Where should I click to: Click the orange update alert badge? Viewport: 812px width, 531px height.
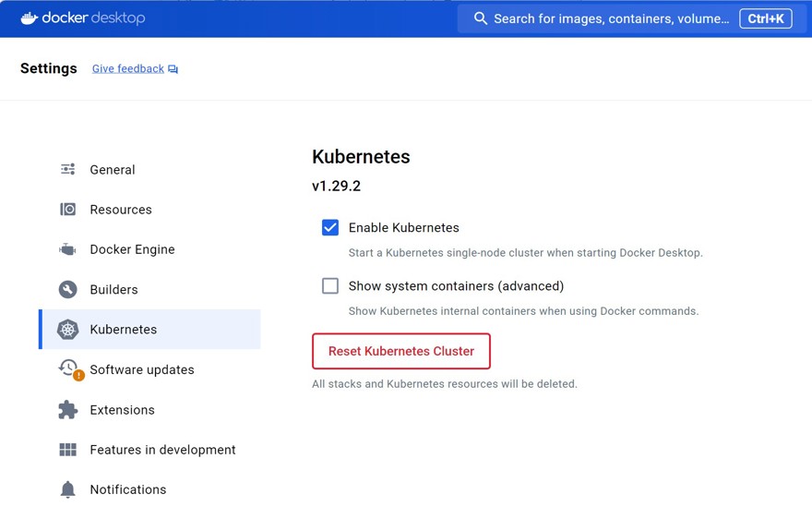point(78,375)
